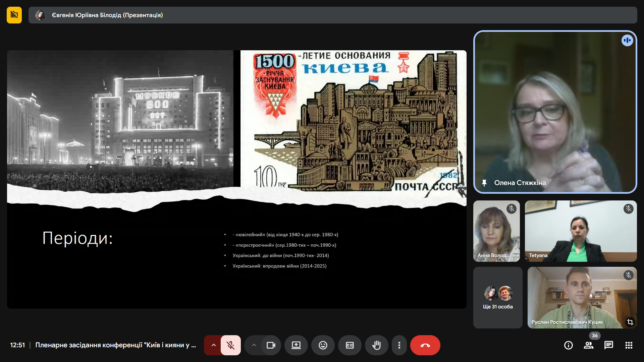The image size is (644, 362).
Task: Open the emoji reactions panel
Action: (x=323, y=345)
